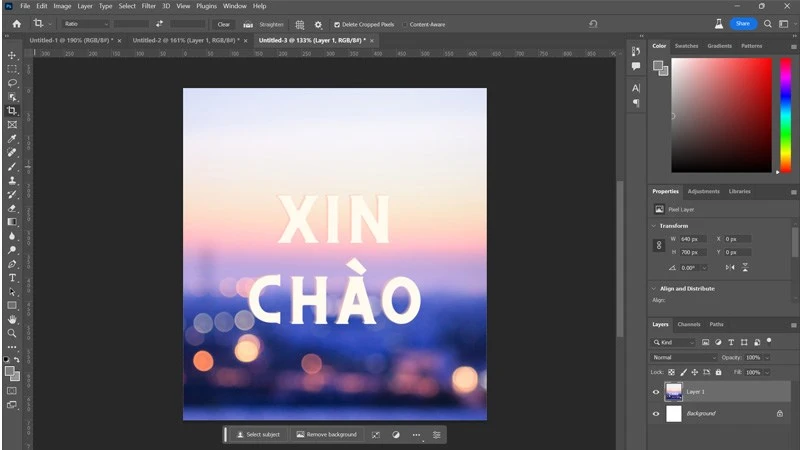Switch to Untitled-1 document tab
The width and height of the screenshot is (800, 450).
click(x=70, y=40)
